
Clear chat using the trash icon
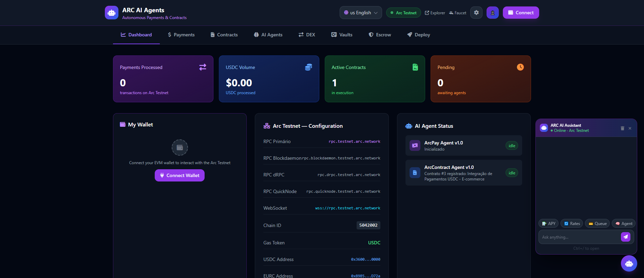[x=622, y=128]
